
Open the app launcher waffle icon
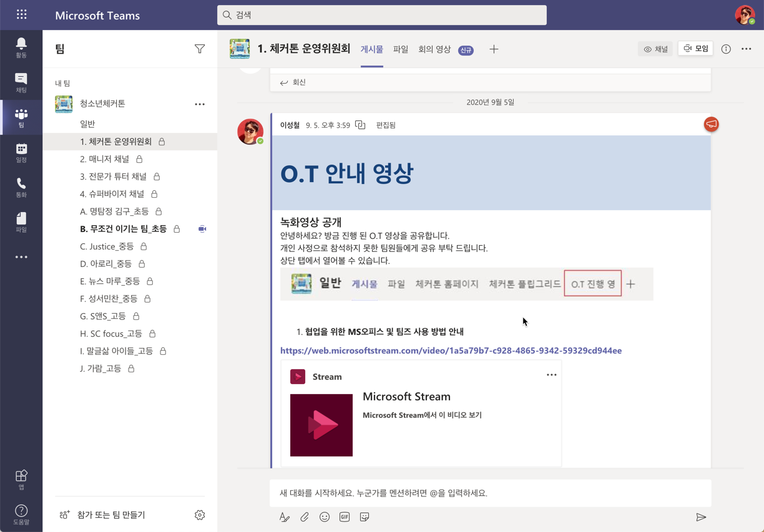[x=21, y=14]
